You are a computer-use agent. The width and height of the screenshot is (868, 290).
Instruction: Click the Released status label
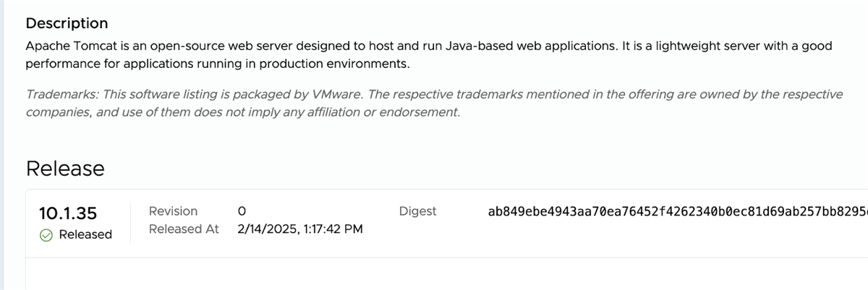click(x=85, y=234)
